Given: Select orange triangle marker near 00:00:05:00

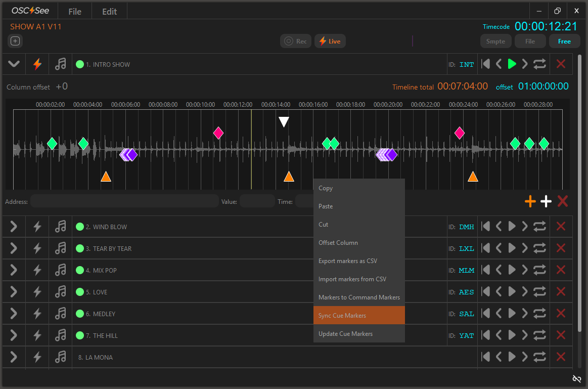Looking at the screenshot, I should coord(106,177).
